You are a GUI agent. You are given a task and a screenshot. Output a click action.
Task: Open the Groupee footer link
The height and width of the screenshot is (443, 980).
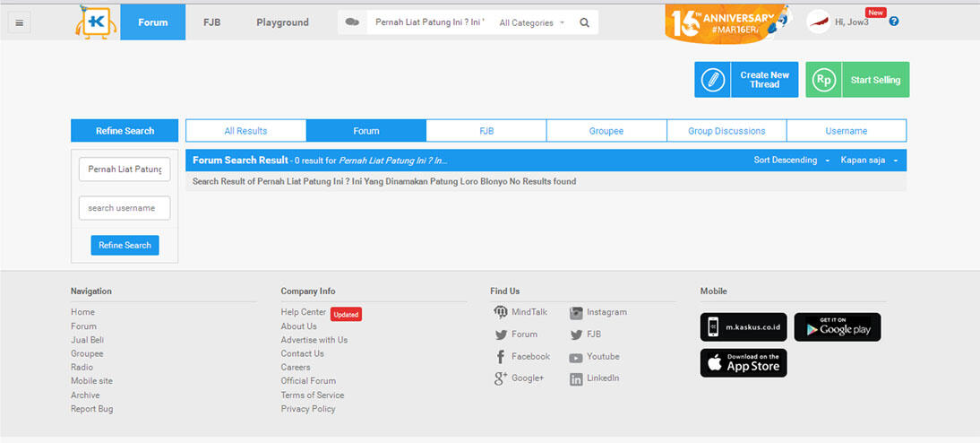pyautogui.click(x=87, y=353)
